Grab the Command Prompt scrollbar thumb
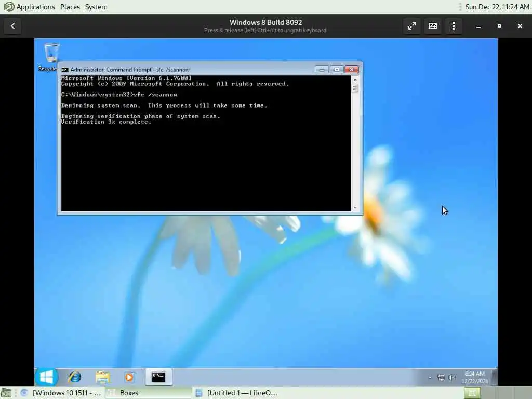The height and width of the screenshot is (399, 532). [x=355, y=88]
